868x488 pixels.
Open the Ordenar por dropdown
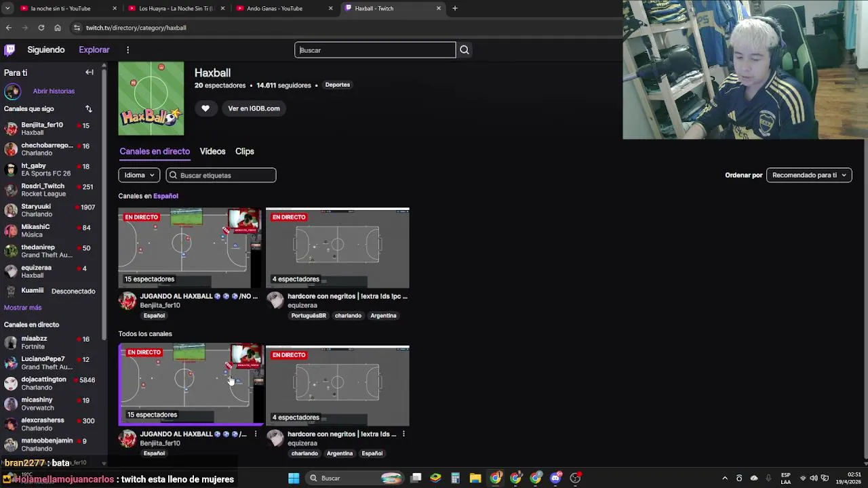click(809, 175)
